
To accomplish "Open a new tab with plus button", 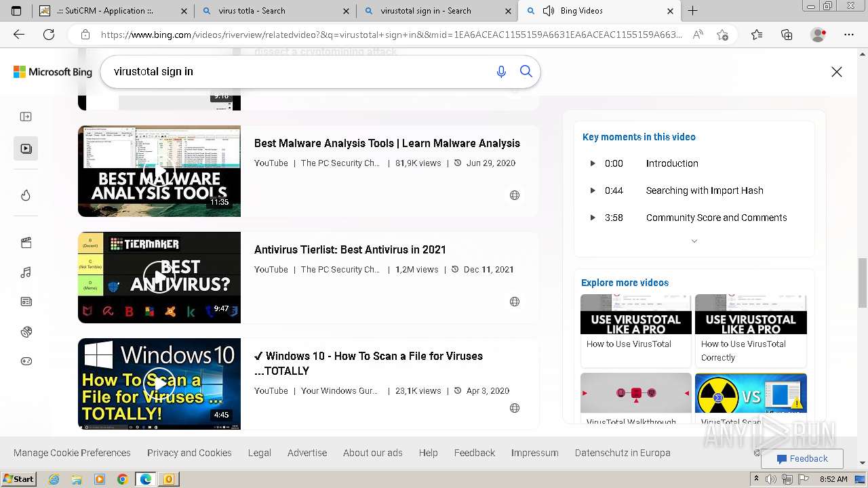I will [692, 11].
